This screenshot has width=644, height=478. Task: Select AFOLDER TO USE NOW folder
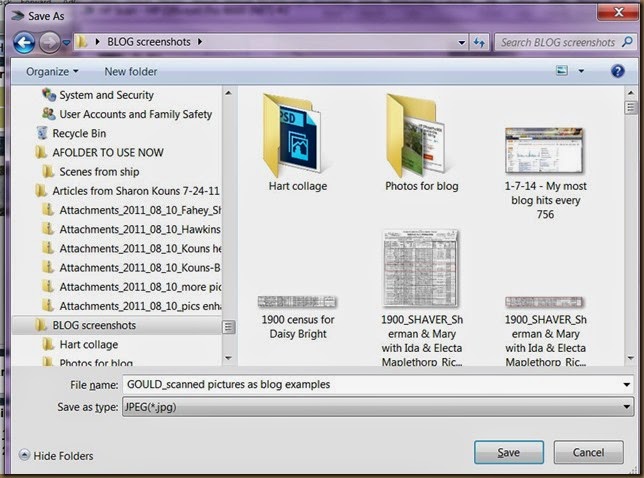[x=108, y=152]
